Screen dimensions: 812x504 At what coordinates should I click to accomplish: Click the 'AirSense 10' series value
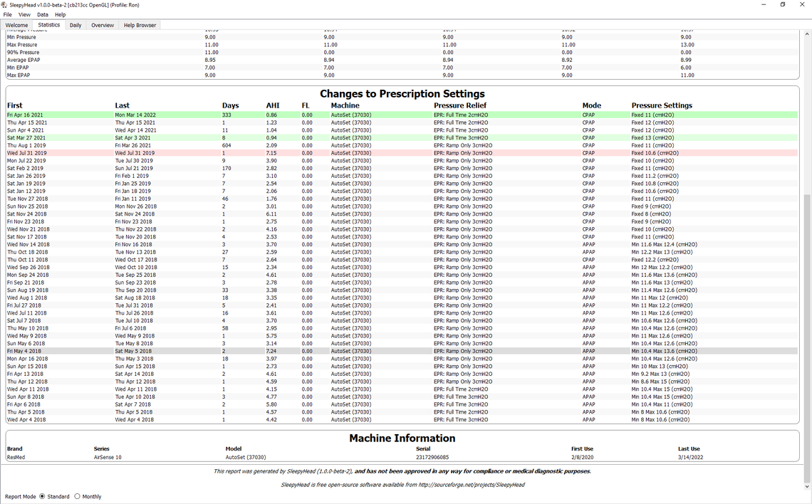pyautogui.click(x=108, y=458)
